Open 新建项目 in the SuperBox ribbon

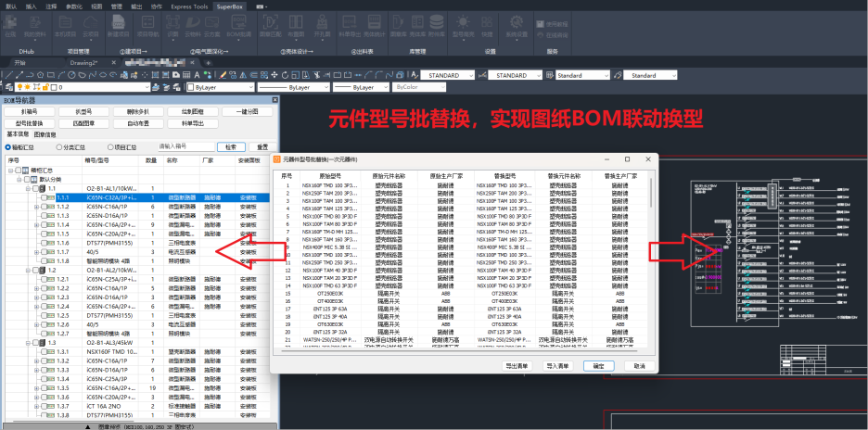coord(118,25)
